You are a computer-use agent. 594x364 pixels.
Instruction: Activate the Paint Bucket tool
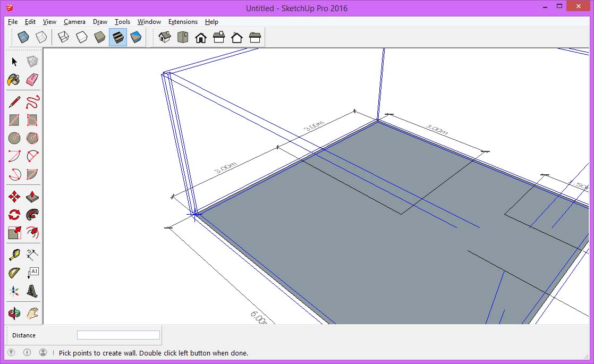(13, 80)
